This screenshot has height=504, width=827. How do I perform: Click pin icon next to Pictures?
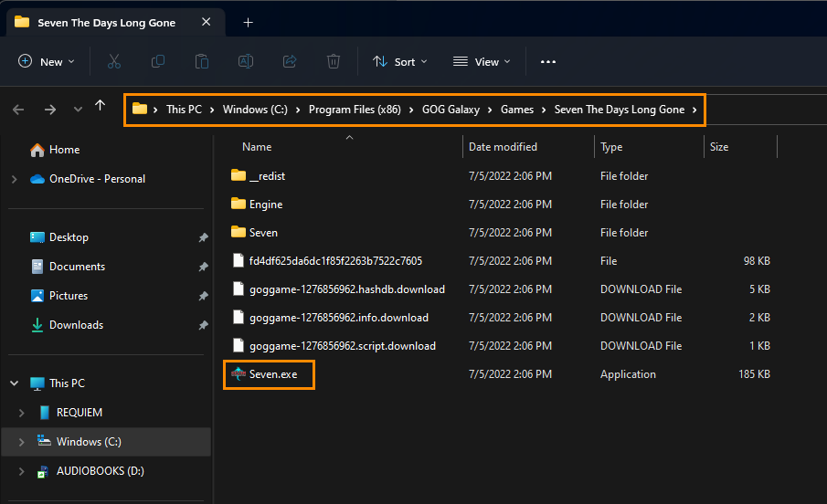tap(203, 297)
